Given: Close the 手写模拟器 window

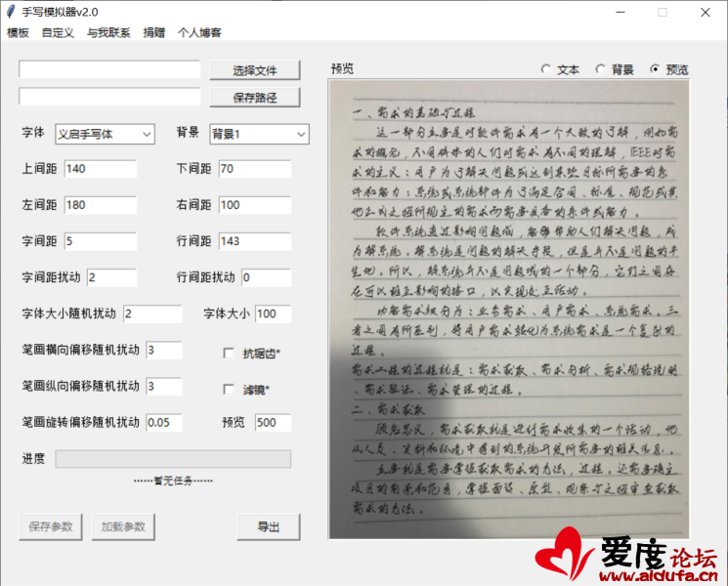Looking at the screenshot, I should [706, 12].
